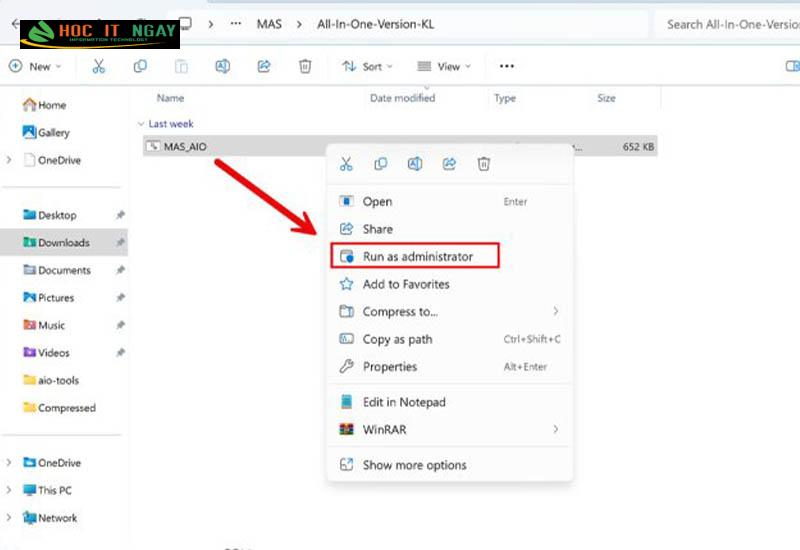
Task: Toggle the details pane icon at the toolbar's right end
Action: pyautogui.click(x=792, y=66)
